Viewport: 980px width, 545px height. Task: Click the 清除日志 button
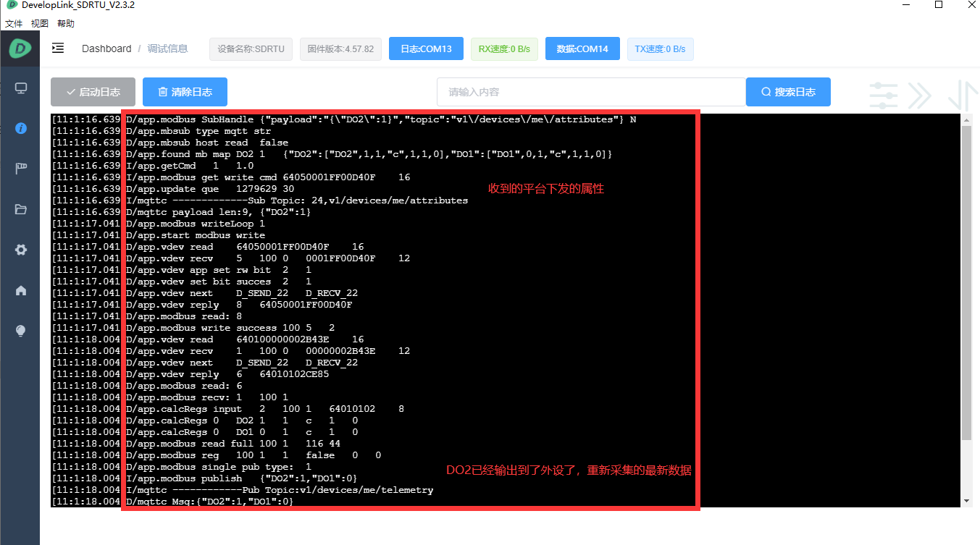(x=185, y=92)
